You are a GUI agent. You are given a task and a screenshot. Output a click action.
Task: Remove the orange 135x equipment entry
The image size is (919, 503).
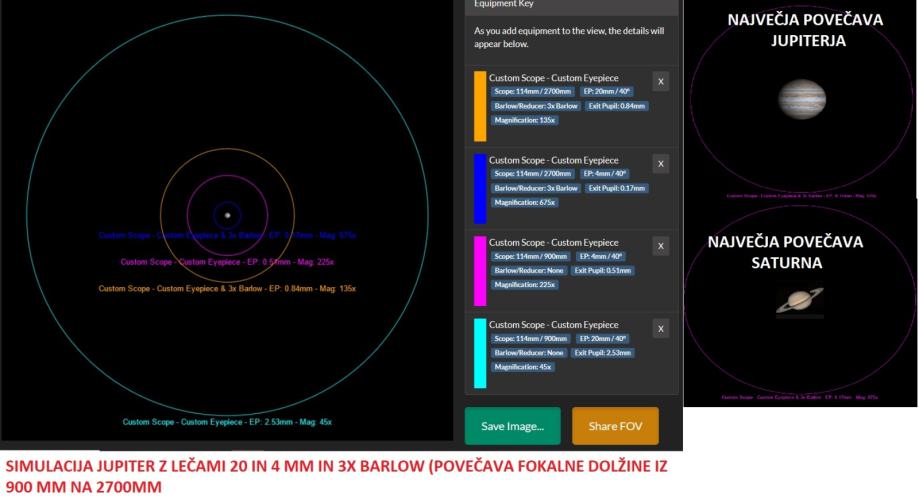661,81
